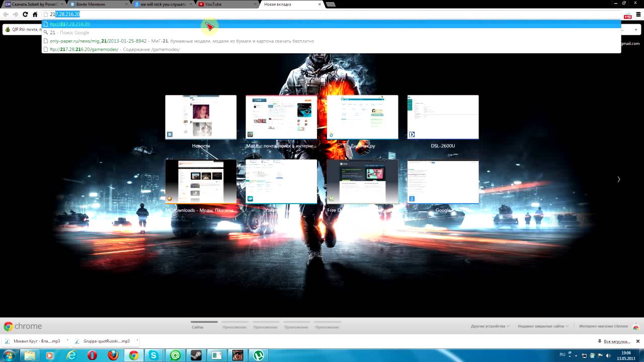The width and height of the screenshot is (644, 362).
Task: Open the game icon in taskbar
Action: (x=237, y=355)
